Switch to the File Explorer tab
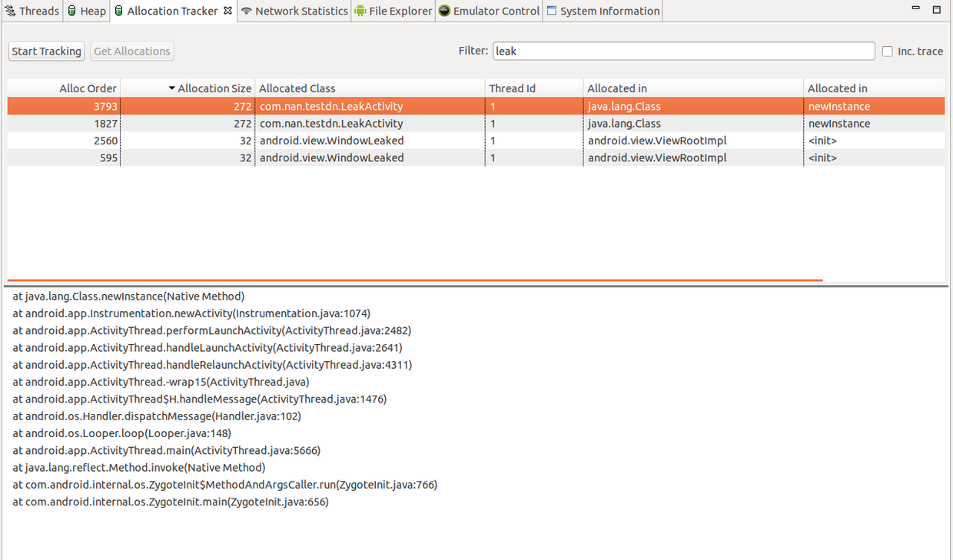Viewport: 953px width, 560px height. tap(393, 11)
